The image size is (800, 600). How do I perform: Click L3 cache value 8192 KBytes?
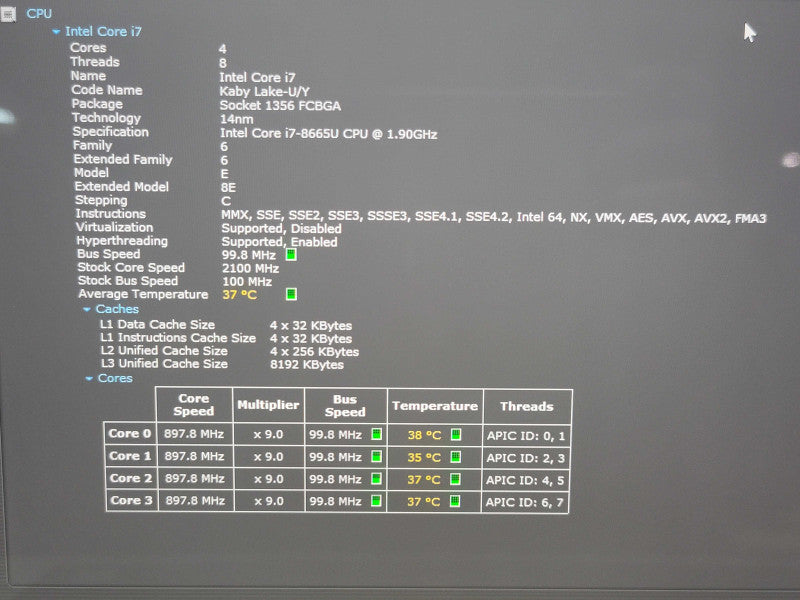(x=307, y=364)
